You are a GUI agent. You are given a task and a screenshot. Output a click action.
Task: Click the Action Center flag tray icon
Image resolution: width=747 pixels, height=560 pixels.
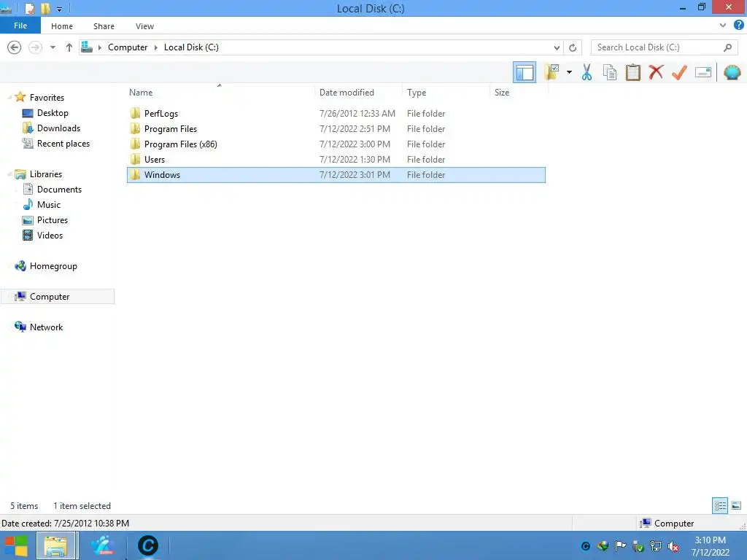click(620, 545)
